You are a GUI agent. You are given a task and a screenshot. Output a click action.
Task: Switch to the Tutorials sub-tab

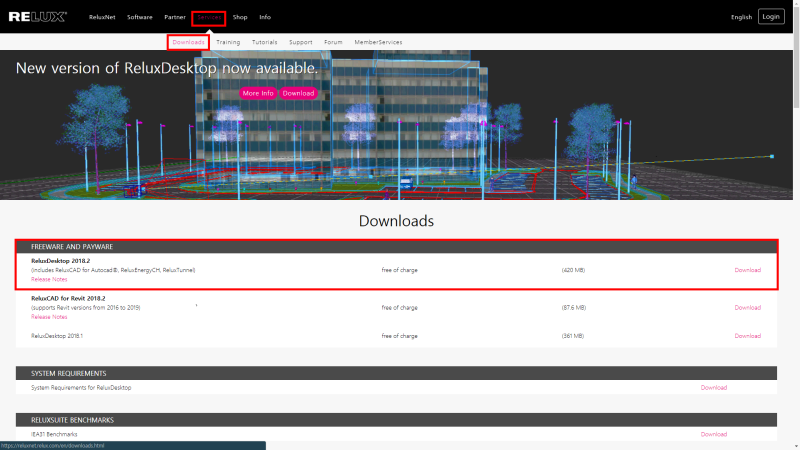[264, 42]
